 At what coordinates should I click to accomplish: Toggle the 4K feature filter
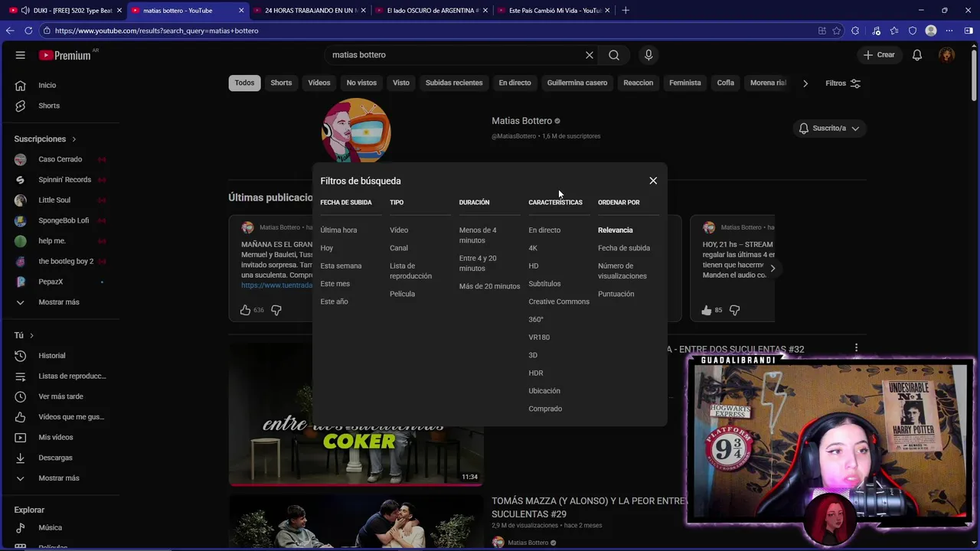point(533,248)
